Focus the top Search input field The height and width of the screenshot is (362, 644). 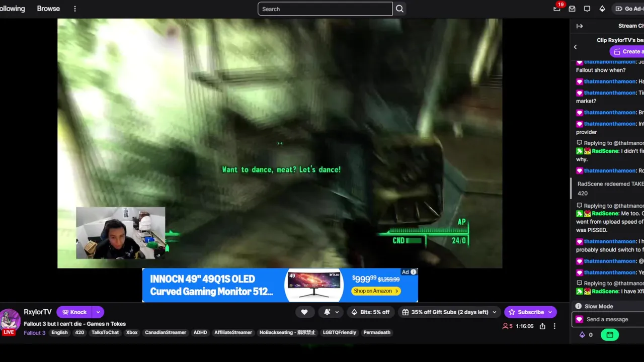(325, 9)
